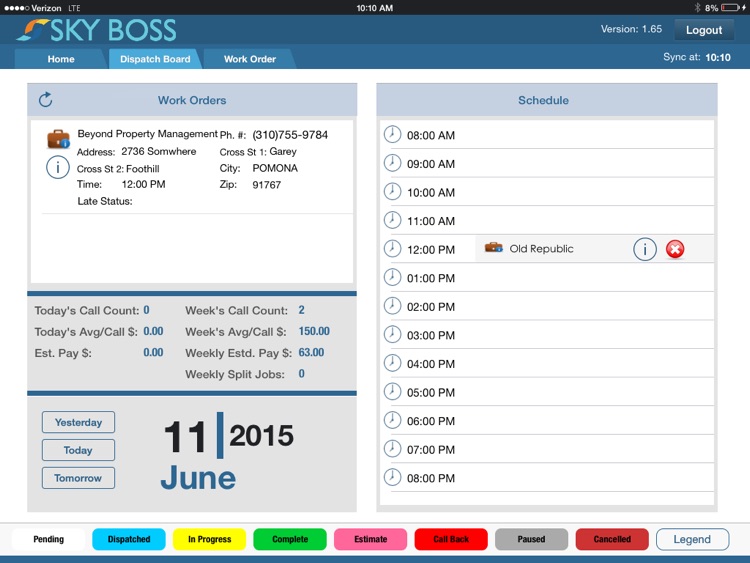Click the Old Republic briefcase icon

coord(494,248)
